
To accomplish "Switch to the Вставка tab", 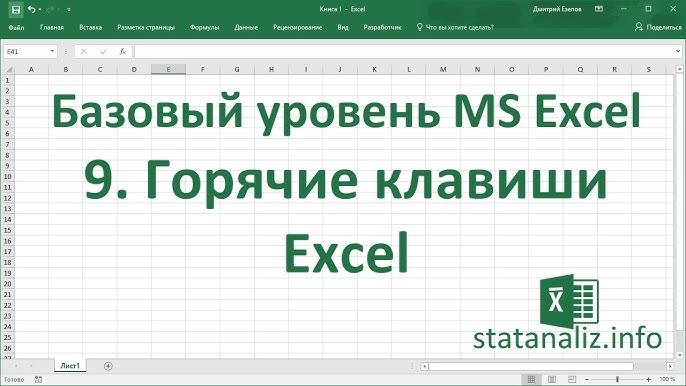I will click(91, 27).
